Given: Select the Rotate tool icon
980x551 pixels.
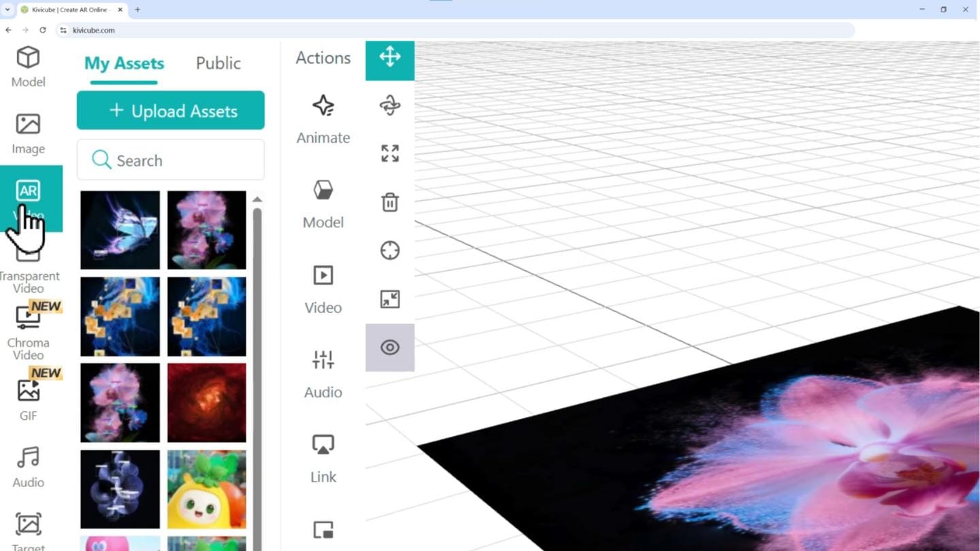Looking at the screenshot, I should [390, 105].
